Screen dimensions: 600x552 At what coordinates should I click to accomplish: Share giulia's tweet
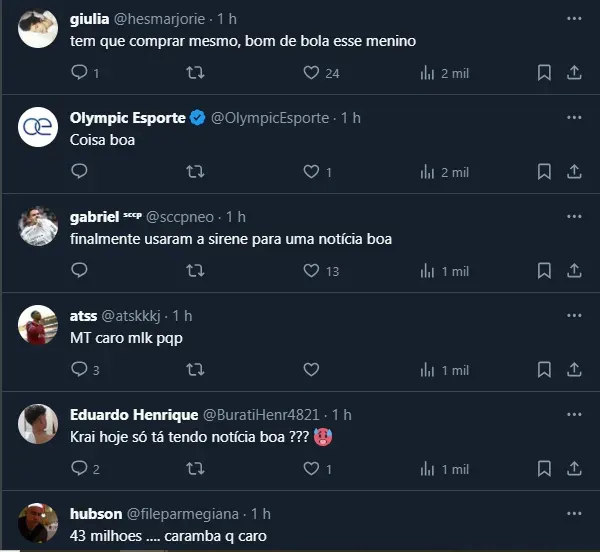574,73
